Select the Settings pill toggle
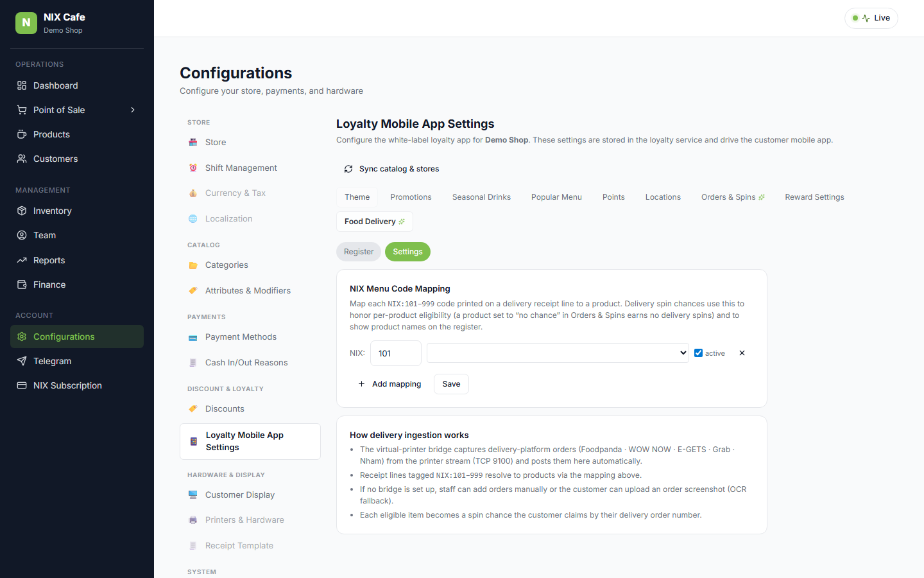Screen dimensions: 924x578 click(x=407, y=252)
